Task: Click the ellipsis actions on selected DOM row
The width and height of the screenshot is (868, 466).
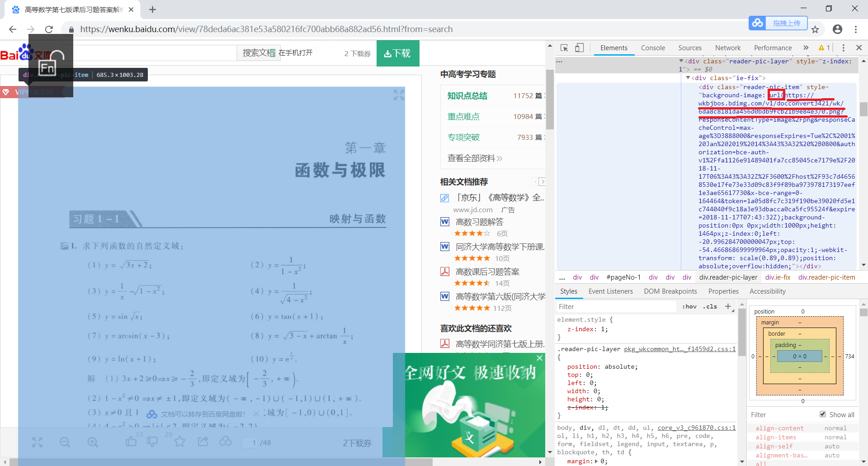Action: click(x=559, y=62)
